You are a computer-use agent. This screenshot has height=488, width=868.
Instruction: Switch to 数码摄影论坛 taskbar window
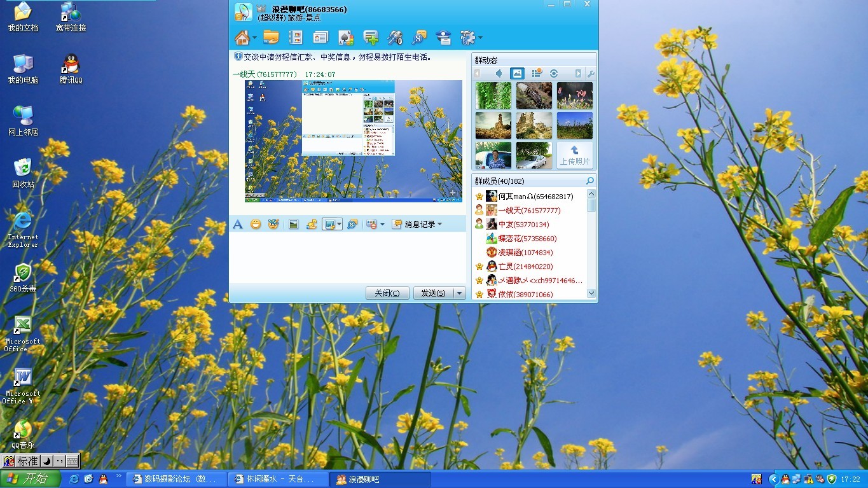(x=176, y=479)
